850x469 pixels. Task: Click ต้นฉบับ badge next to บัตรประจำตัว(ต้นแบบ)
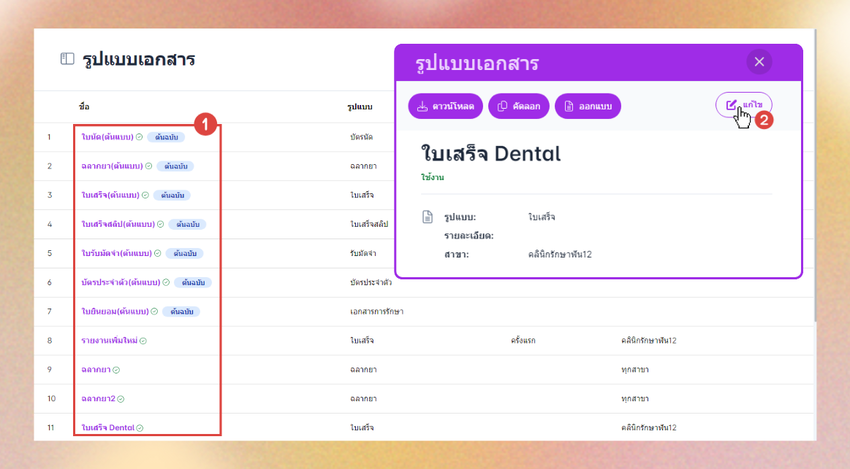(193, 282)
